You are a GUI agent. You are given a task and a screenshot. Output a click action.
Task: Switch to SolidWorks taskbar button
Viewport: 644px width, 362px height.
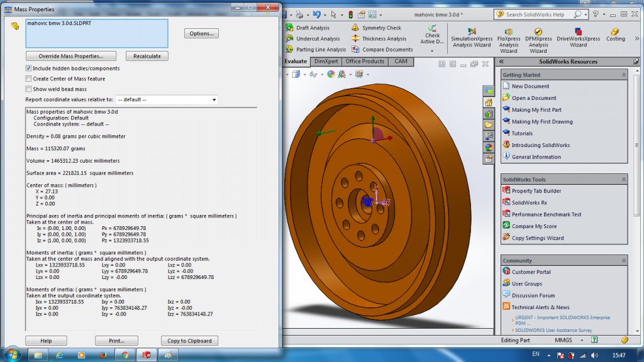click(x=146, y=355)
